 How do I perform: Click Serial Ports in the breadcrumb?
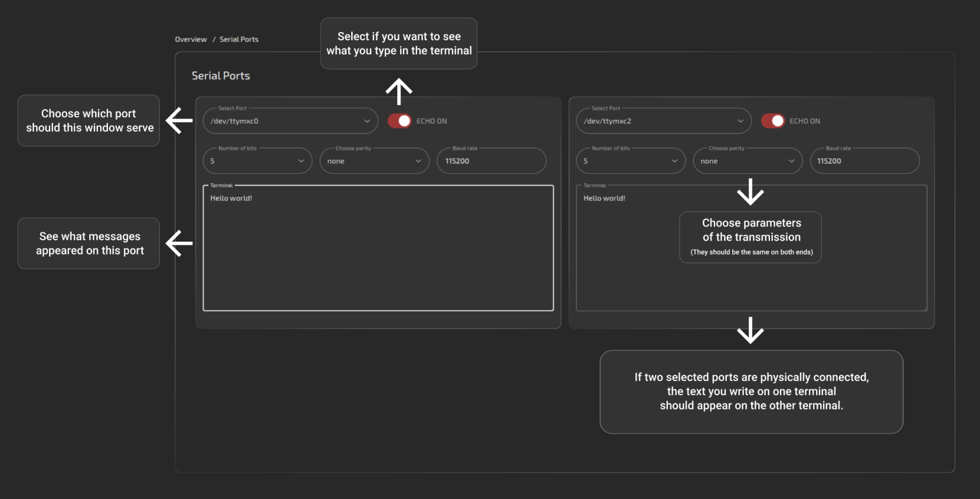click(x=239, y=39)
